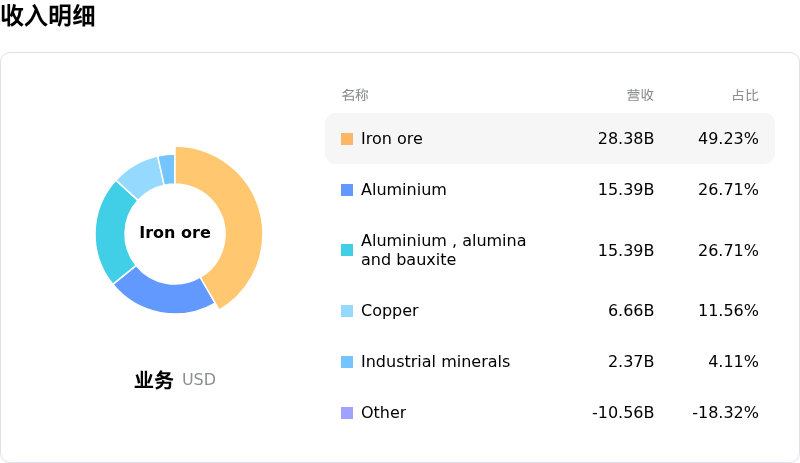Click the cyan Aluminium, alumina and bauxite swatch
This screenshot has height=463, width=800.
pos(347,250)
